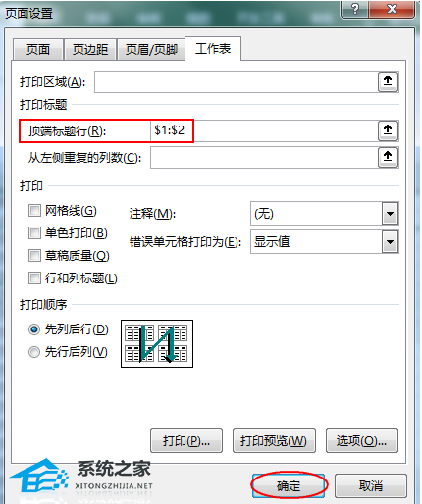This screenshot has height=504, width=422.
Task: Click the print order preview diagram
Action: click(x=157, y=343)
